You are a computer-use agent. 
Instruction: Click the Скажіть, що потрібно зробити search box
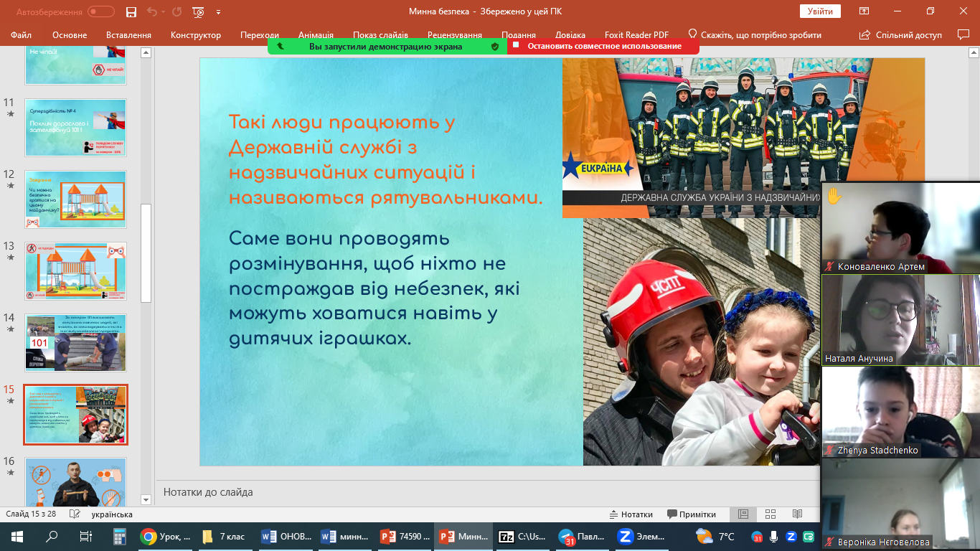click(x=755, y=34)
